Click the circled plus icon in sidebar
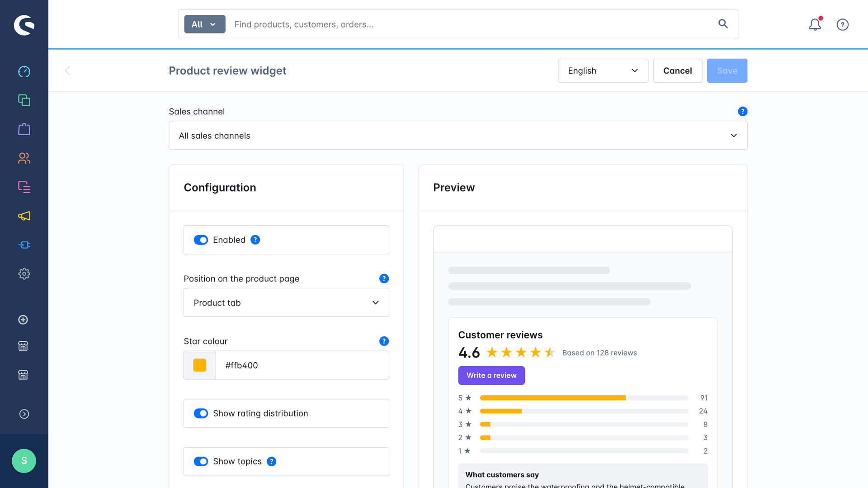This screenshot has width=868, height=488. (23, 320)
